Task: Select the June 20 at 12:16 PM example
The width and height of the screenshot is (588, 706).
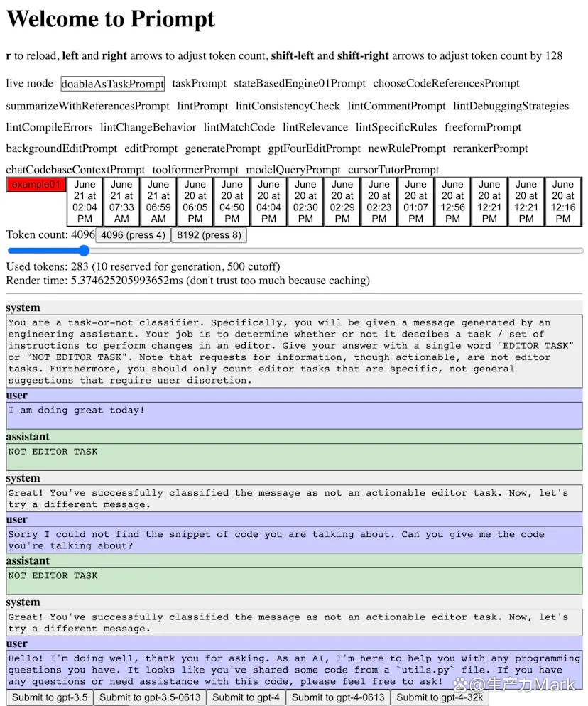Action: [x=563, y=202]
